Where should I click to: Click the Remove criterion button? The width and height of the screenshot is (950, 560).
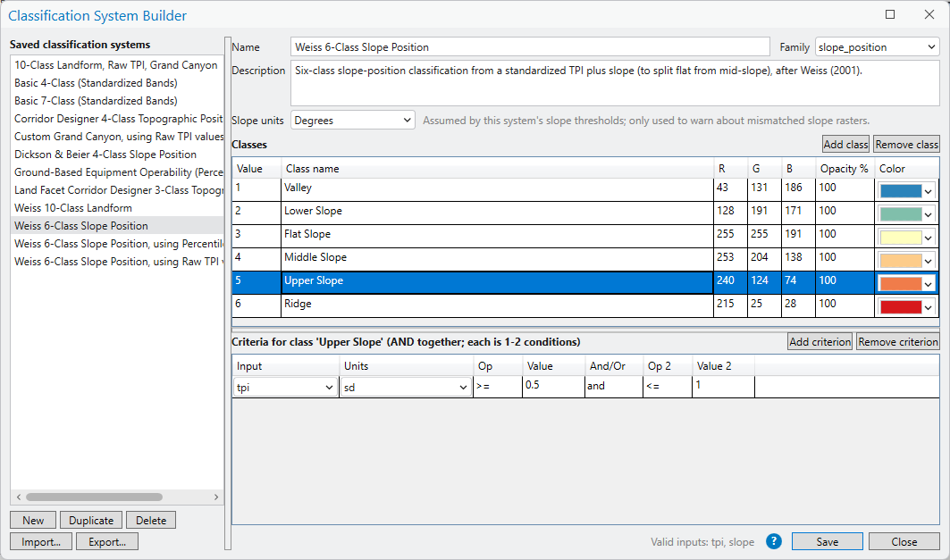[898, 341]
